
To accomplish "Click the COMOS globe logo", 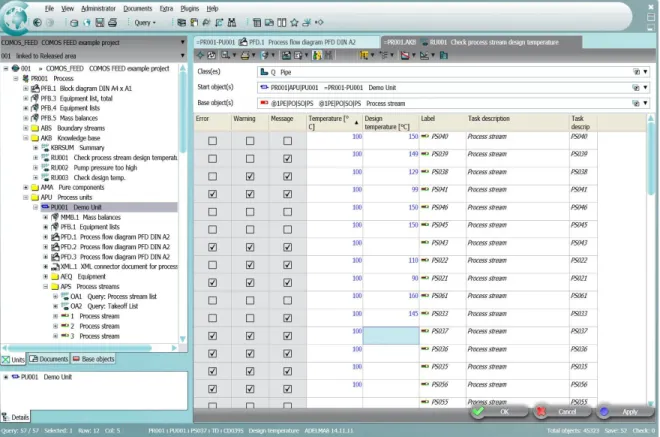I will pos(15,18).
